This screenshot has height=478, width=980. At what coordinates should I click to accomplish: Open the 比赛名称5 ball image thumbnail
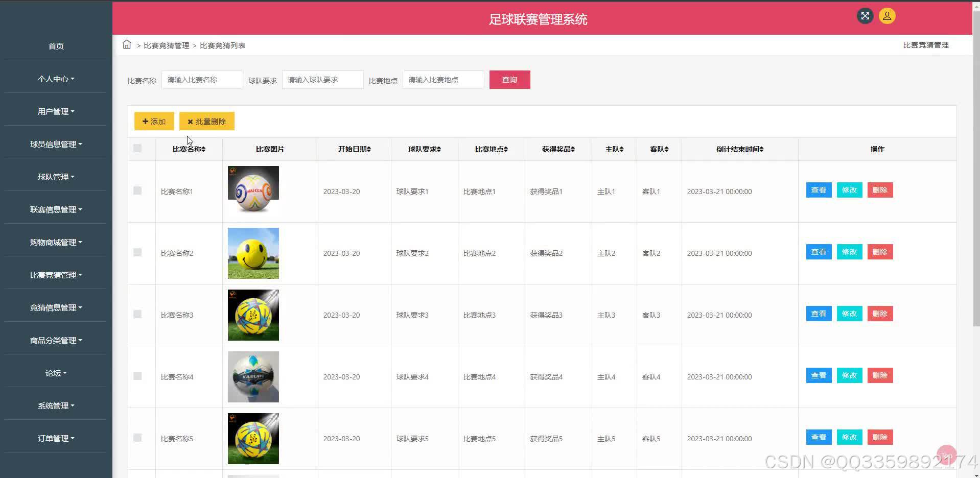[x=253, y=439]
